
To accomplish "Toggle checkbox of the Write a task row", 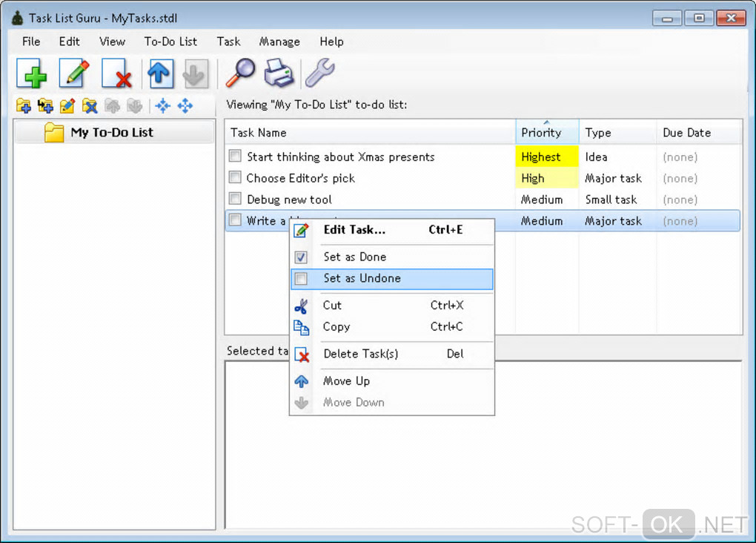I will click(235, 220).
